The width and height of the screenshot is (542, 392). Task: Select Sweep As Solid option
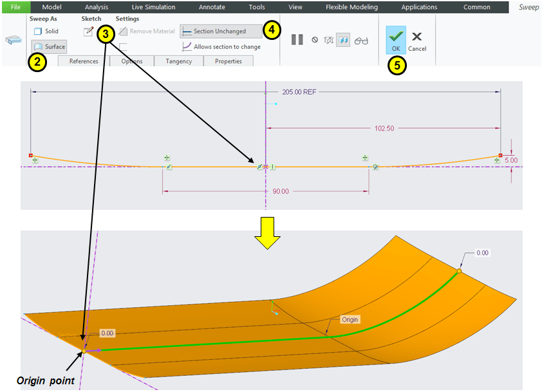point(46,31)
